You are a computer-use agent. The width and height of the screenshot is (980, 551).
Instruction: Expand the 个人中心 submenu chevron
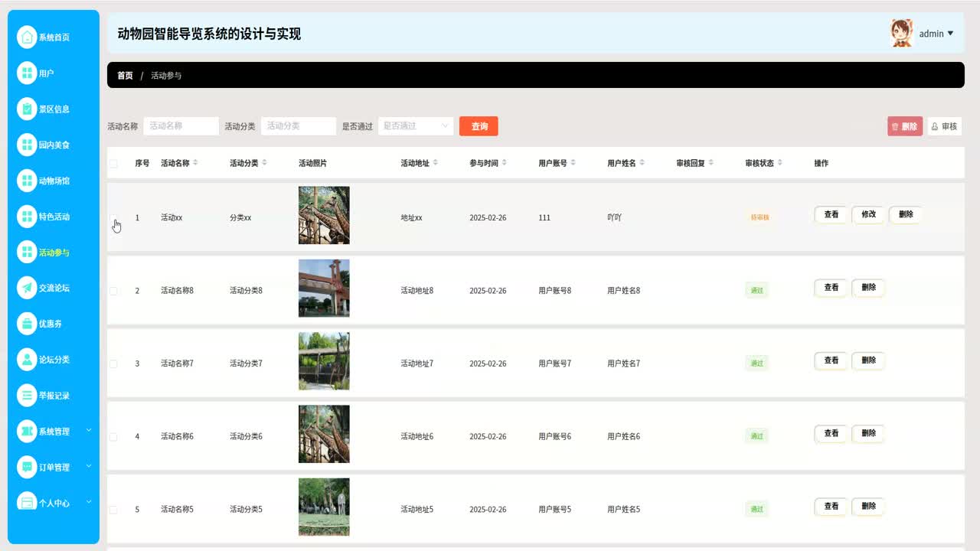[88, 502]
